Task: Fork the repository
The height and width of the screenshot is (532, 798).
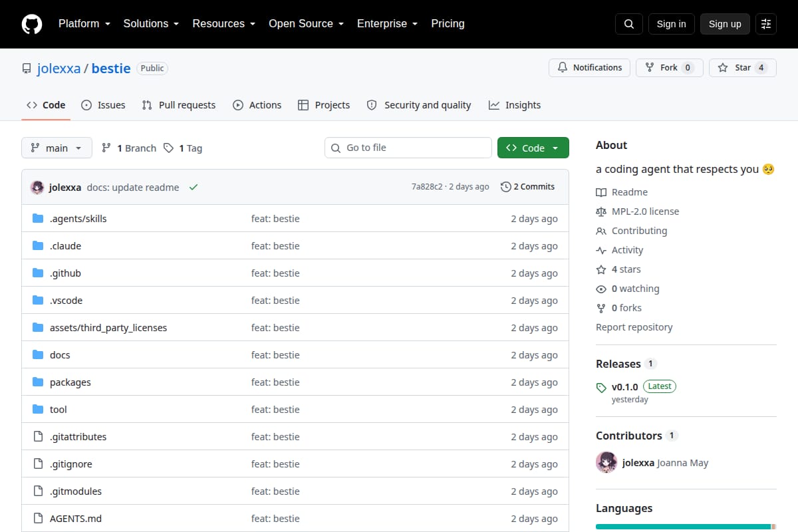Action: tap(669, 68)
